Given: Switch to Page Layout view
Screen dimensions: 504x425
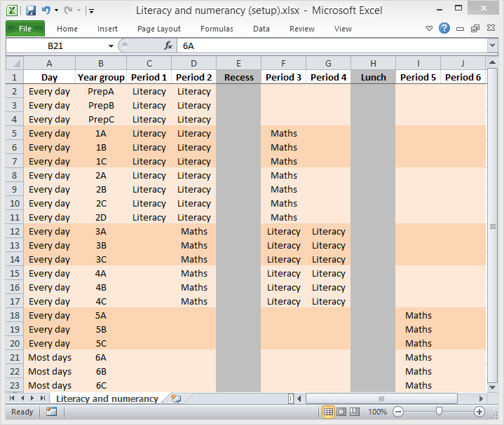Looking at the screenshot, I should tap(341, 412).
